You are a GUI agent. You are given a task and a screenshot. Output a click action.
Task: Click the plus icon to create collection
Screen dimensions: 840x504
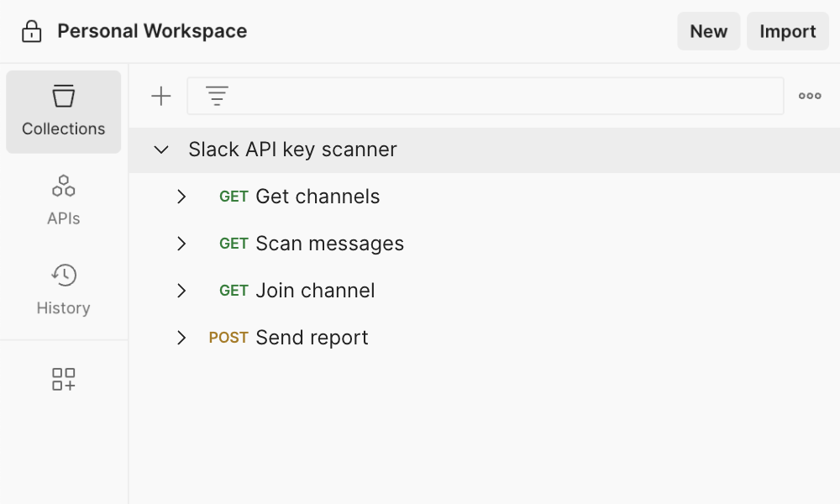pyautogui.click(x=160, y=97)
